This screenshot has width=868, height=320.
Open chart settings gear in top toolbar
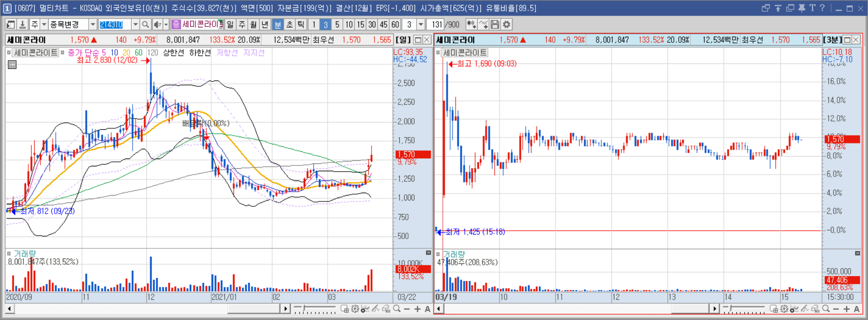pyautogui.click(x=507, y=24)
